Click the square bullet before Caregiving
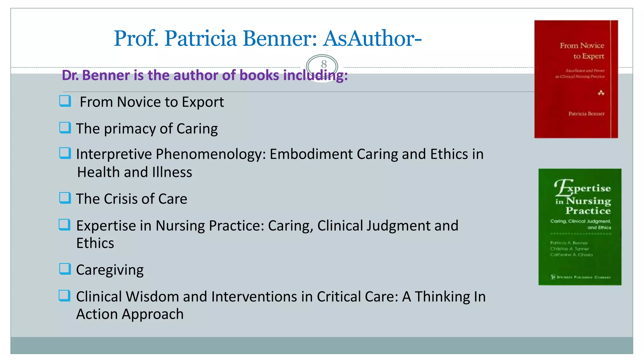This screenshot has width=644, height=362. click(65, 269)
